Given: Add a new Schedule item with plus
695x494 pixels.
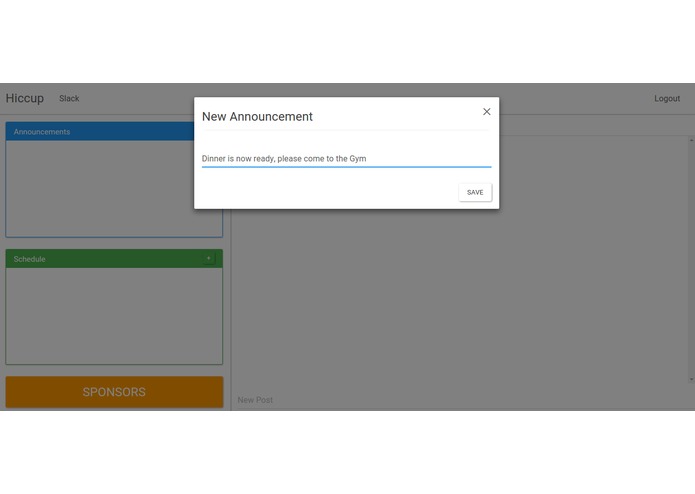Looking at the screenshot, I should click(x=208, y=258).
